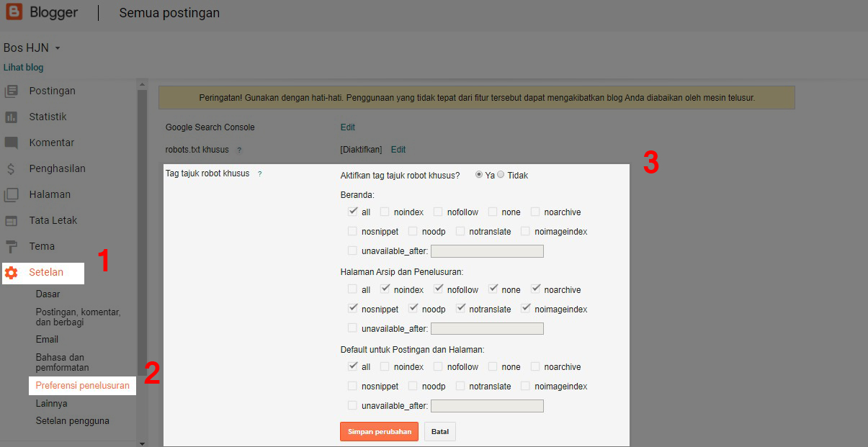Open Komentar speech-bubble icon
Image resolution: width=868 pixels, height=447 pixels.
coord(11,143)
